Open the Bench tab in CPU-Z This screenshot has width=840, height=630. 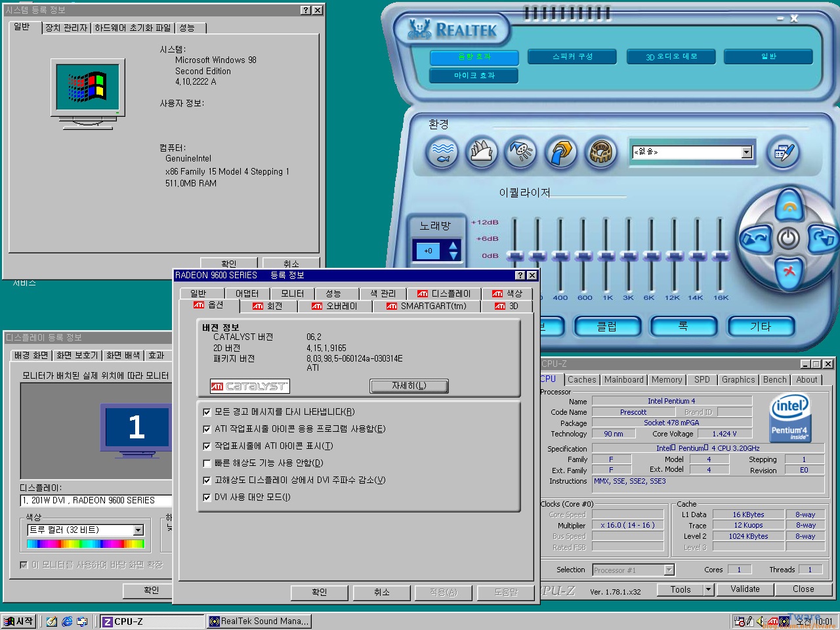tap(774, 380)
